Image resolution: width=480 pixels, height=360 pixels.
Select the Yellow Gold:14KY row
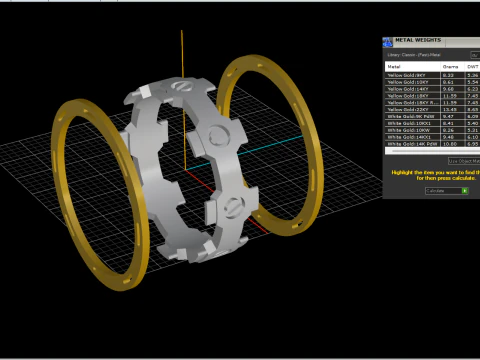[x=433, y=89]
